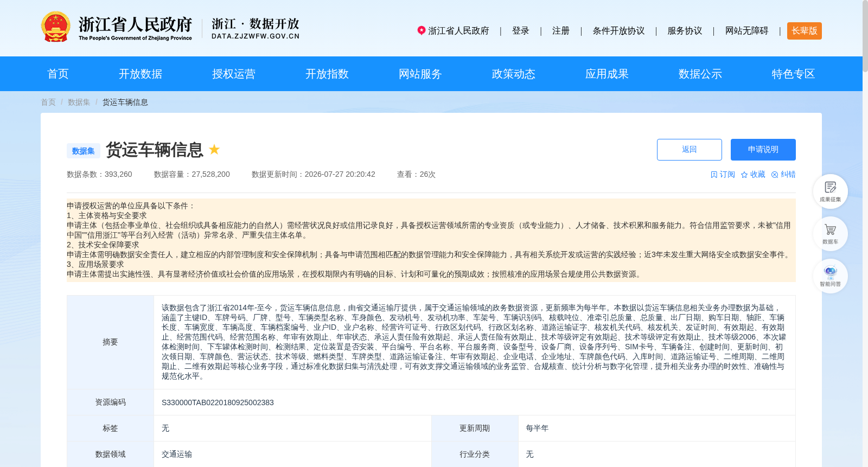Open the 数据公示 nav menu
The width and height of the screenshot is (868, 467).
700,74
